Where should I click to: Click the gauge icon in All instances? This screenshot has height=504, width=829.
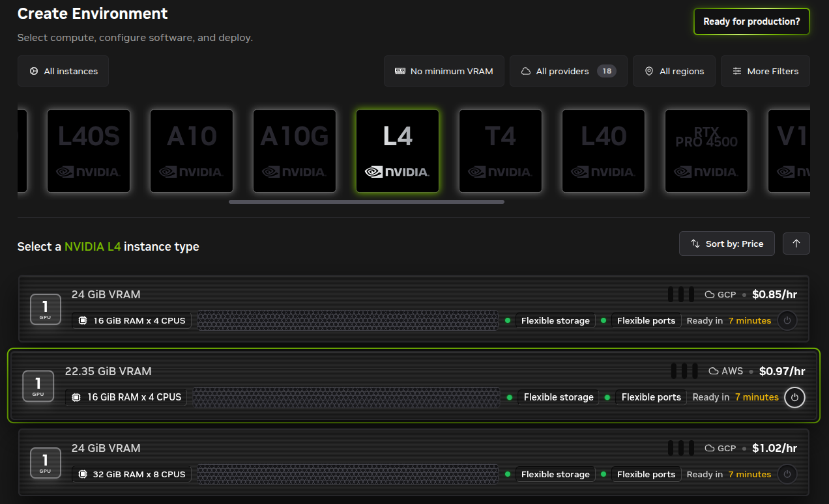[x=34, y=71]
